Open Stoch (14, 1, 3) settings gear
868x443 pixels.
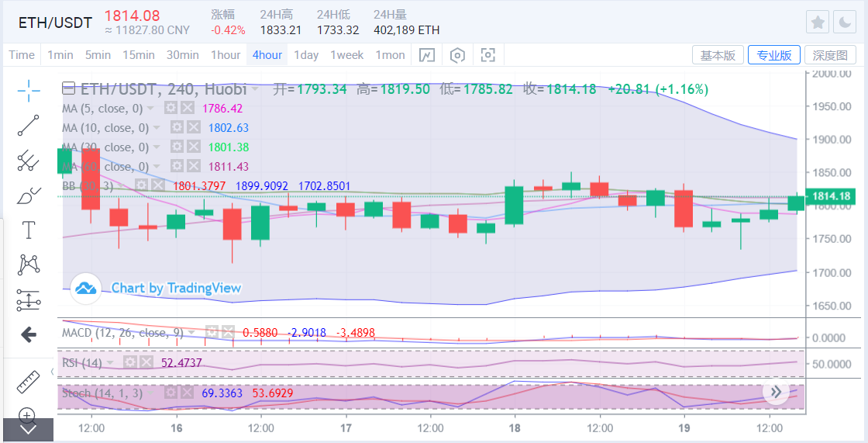[x=170, y=393]
